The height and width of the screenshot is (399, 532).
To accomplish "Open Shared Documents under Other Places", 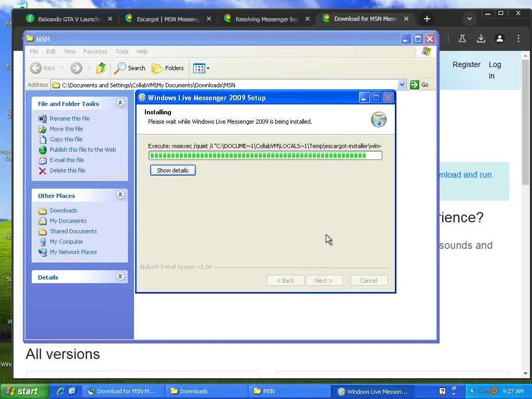I will click(x=73, y=231).
